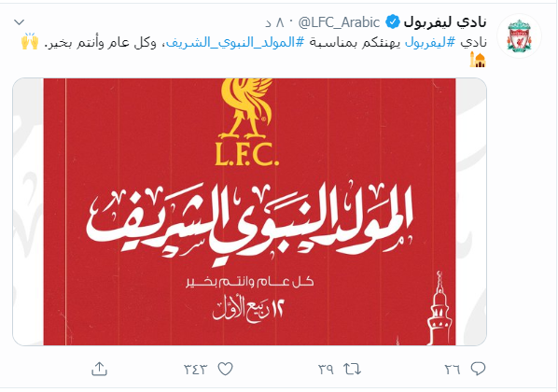Click the raised hands emoji

click(x=30, y=42)
